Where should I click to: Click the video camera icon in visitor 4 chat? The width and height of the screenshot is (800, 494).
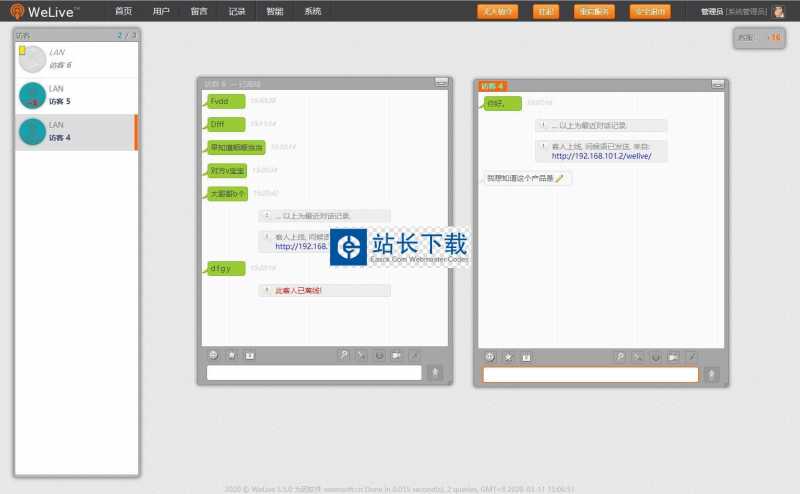[673, 357]
